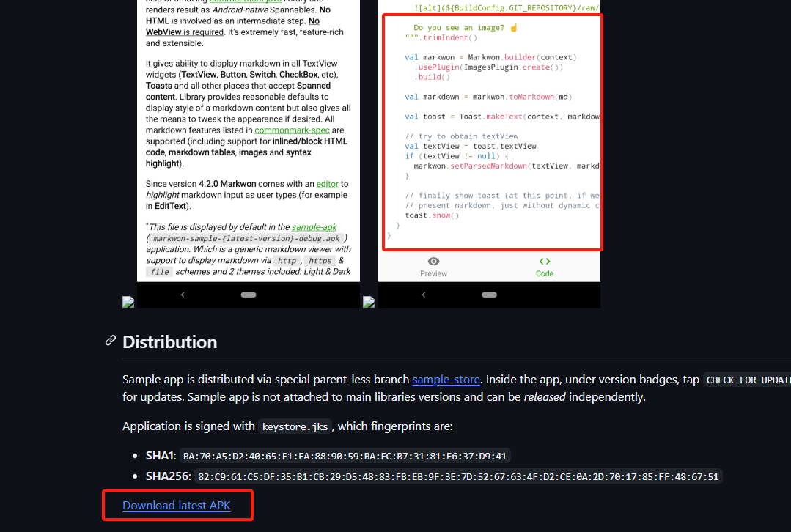
Task: Open the editor link in the left screenshot
Action: pyautogui.click(x=328, y=184)
